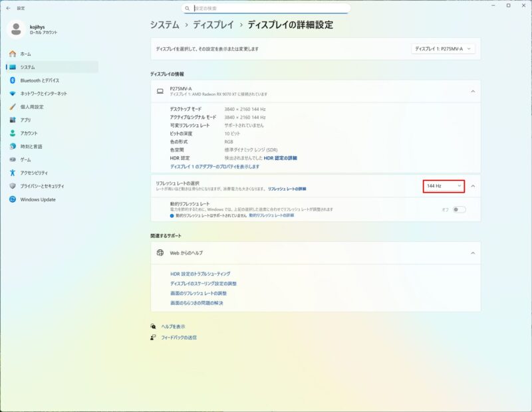Open 画面のちらつきの問題の解決 link
532x412 pixels.
tap(197, 303)
